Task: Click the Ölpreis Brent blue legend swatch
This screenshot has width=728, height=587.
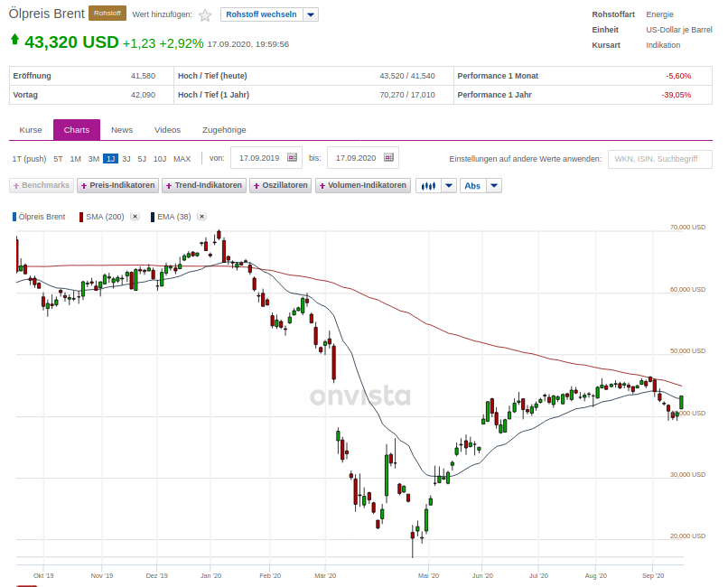Action: [x=14, y=217]
